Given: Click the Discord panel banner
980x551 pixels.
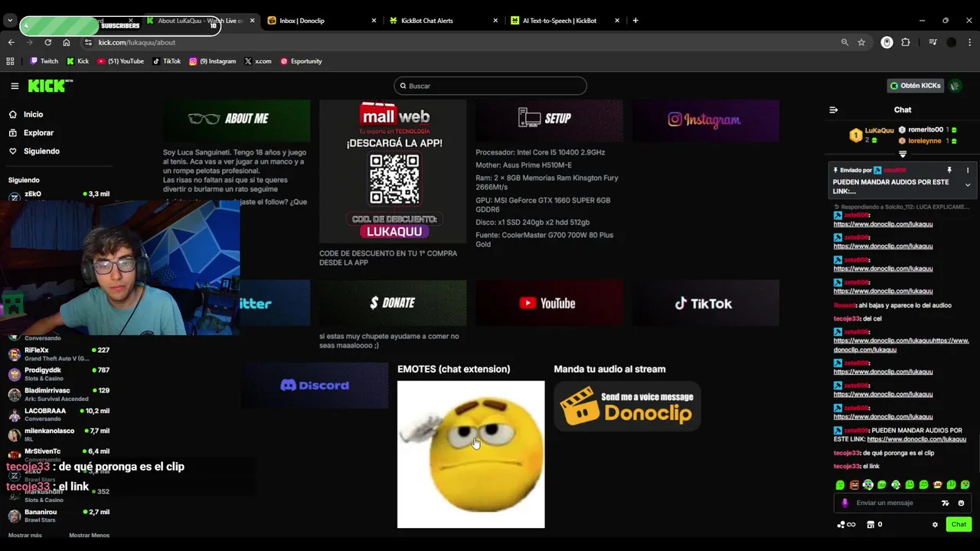Looking at the screenshot, I should pos(315,385).
